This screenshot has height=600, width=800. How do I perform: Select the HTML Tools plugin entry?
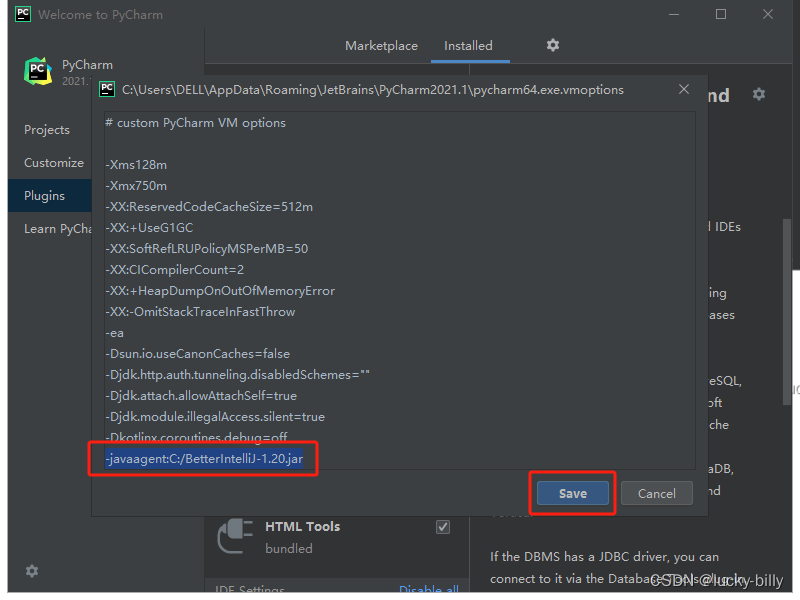click(337, 537)
